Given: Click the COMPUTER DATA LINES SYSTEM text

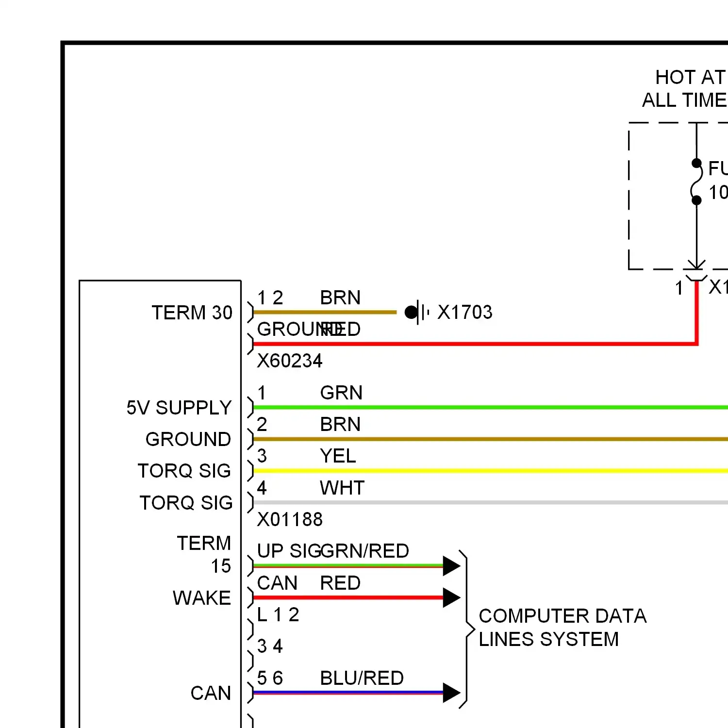Looking at the screenshot, I should coord(563,628).
